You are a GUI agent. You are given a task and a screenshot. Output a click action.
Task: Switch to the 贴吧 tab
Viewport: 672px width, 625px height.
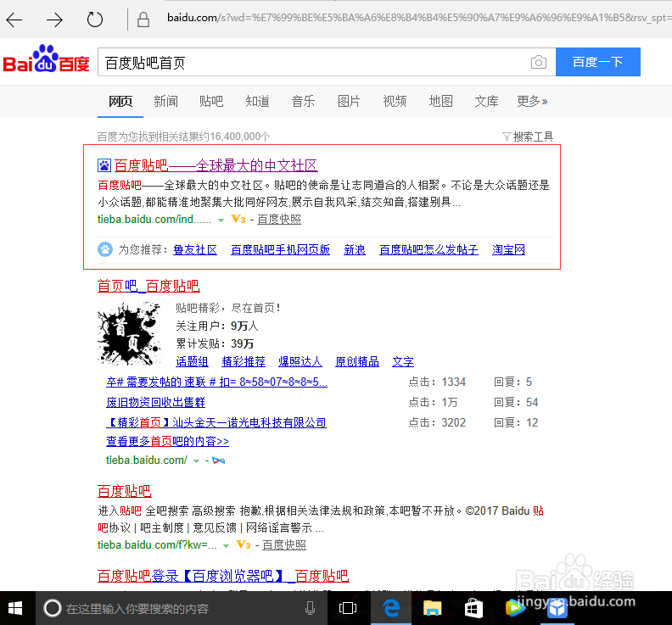[x=211, y=102]
